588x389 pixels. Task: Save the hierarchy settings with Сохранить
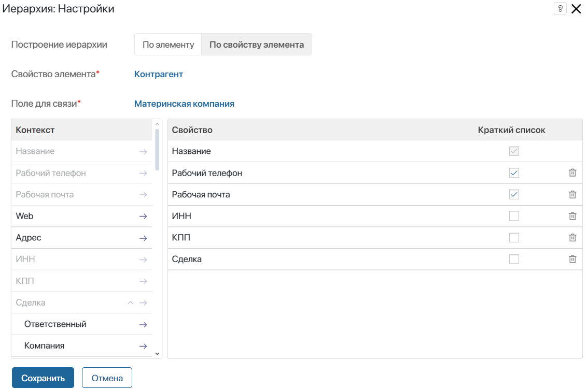click(43, 378)
